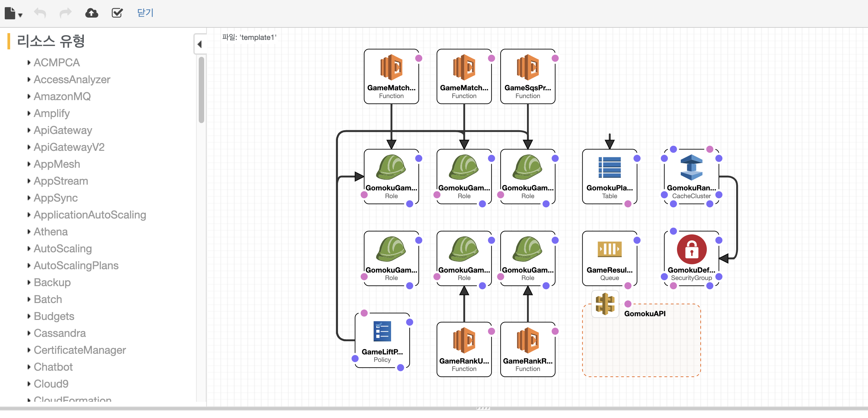This screenshot has width=868, height=418.
Task: Select the GameSqsPr Lambda function icon
Action: pyautogui.click(x=528, y=67)
